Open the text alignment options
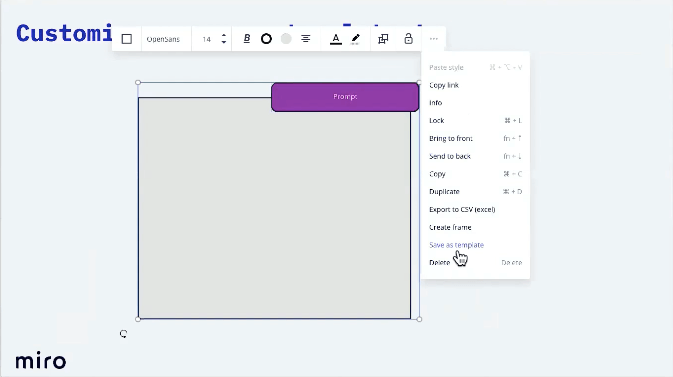Image resolution: width=673 pixels, height=377 pixels. [x=306, y=39]
